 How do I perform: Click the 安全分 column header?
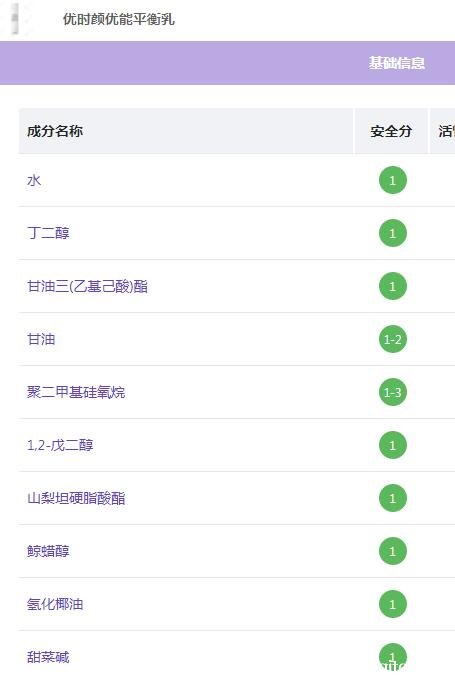click(391, 131)
